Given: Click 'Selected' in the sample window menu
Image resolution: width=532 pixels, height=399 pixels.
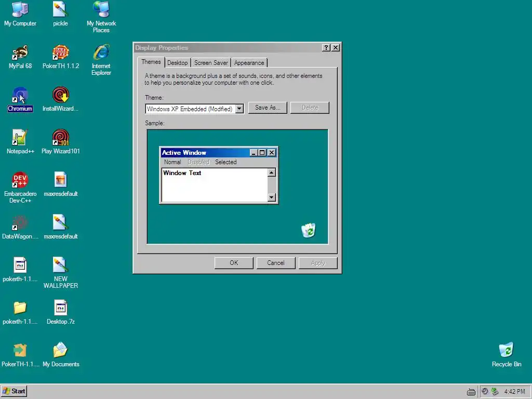Looking at the screenshot, I should 225,162.
